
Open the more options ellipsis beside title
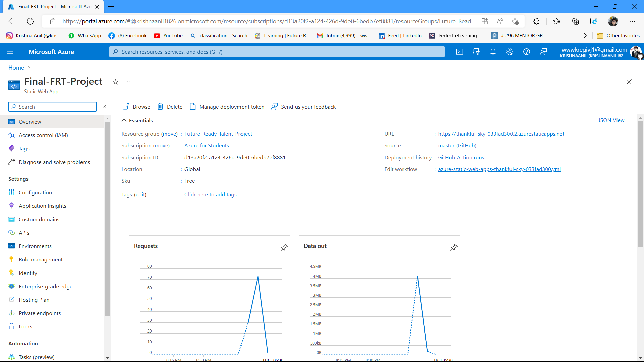[129, 82]
